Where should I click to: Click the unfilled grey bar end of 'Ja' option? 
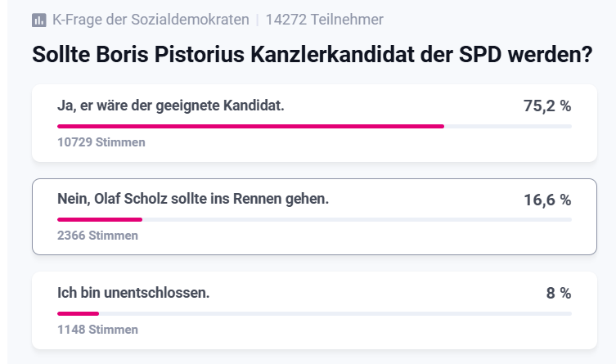[x=507, y=126]
